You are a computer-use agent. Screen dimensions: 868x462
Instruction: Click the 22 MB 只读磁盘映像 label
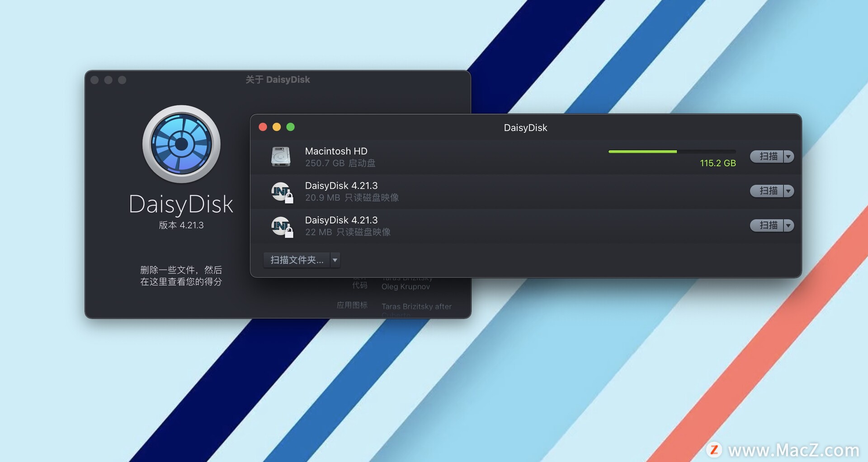pyautogui.click(x=348, y=232)
